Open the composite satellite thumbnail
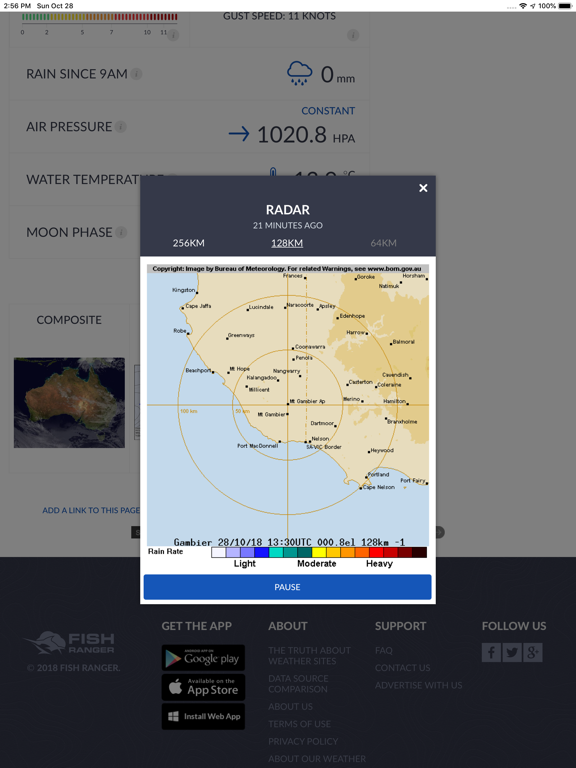576x768 pixels. pyautogui.click(x=69, y=403)
